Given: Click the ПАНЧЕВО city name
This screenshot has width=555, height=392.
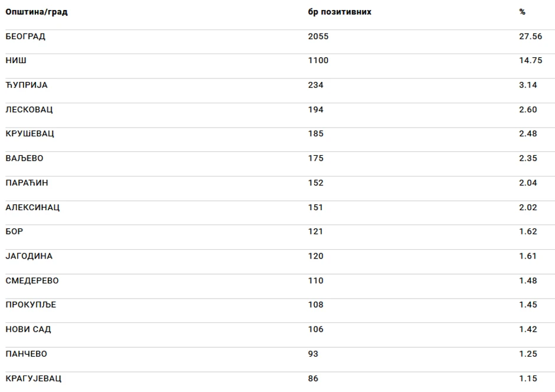Looking at the screenshot, I should [x=27, y=354].
